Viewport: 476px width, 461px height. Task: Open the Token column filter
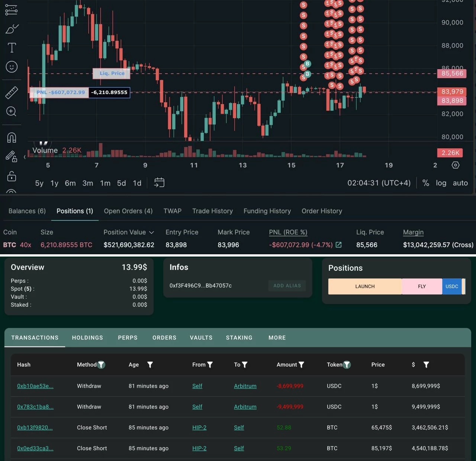tap(347, 365)
